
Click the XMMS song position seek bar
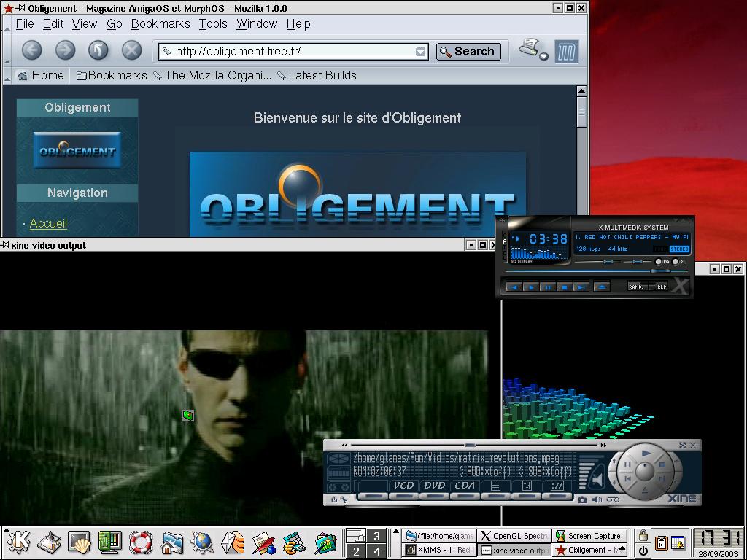[x=597, y=271]
